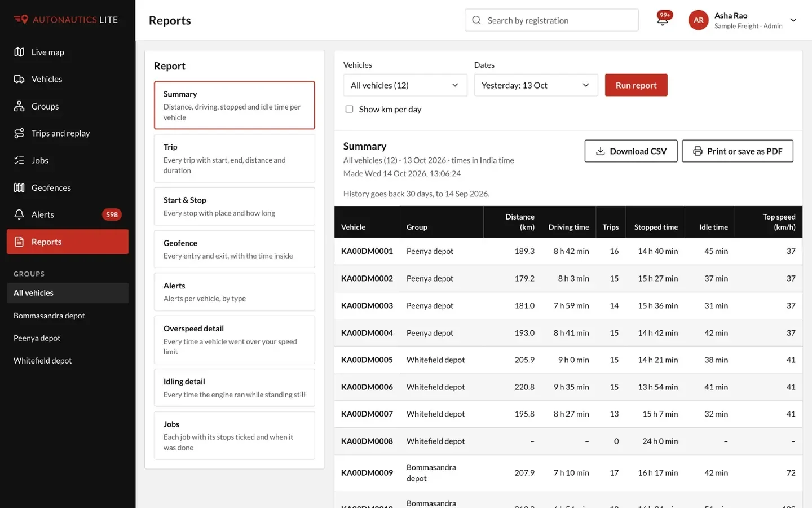Image resolution: width=812 pixels, height=508 pixels.
Task: Select All vehicles group in sidebar
Action: pyautogui.click(x=68, y=293)
